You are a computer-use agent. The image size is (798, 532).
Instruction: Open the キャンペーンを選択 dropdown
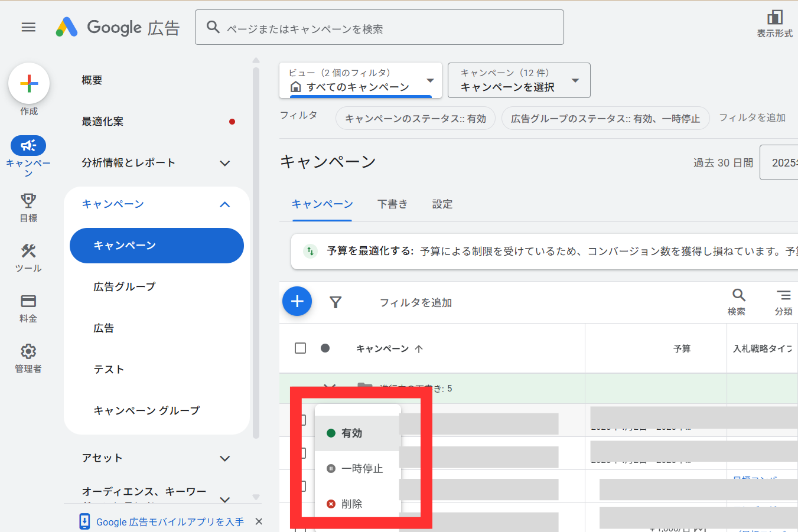pos(519,80)
